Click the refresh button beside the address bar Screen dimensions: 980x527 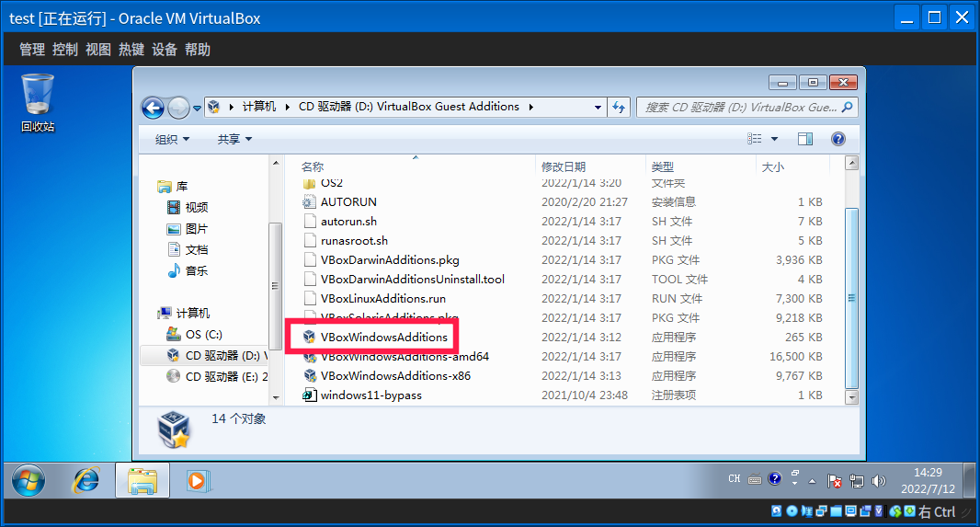pos(619,107)
